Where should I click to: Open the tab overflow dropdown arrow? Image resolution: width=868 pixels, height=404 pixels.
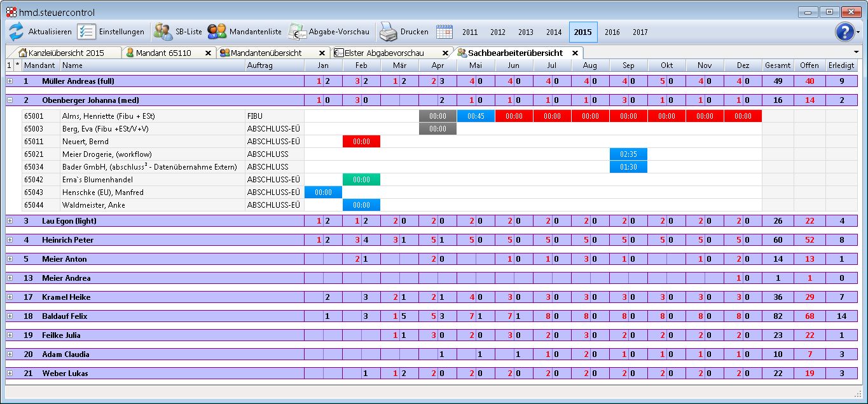[x=857, y=53]
